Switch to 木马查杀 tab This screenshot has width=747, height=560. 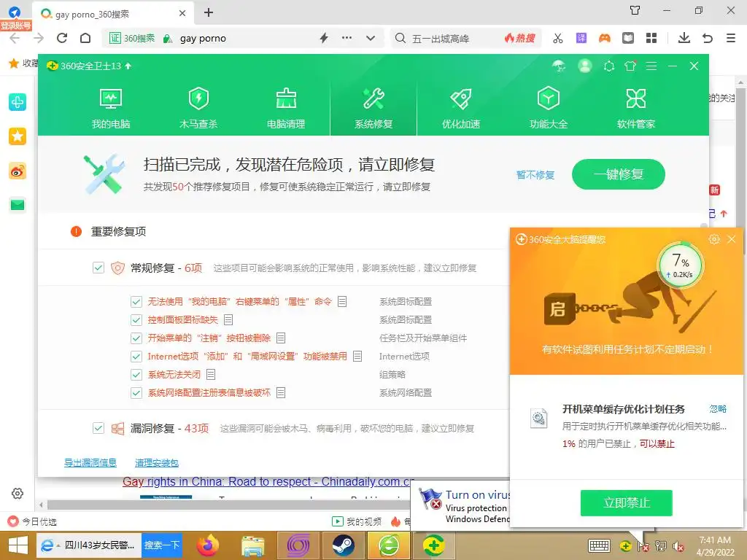click(x=198, y=109)
